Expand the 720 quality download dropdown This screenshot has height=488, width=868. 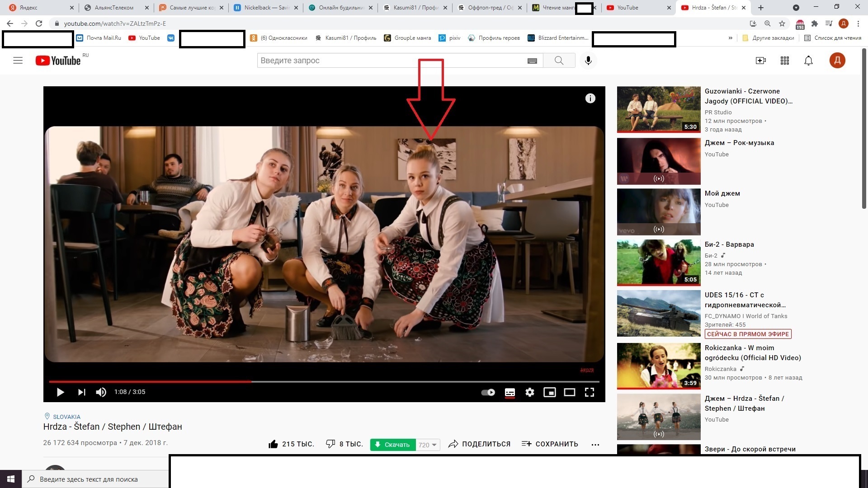(x=428, y=445)
